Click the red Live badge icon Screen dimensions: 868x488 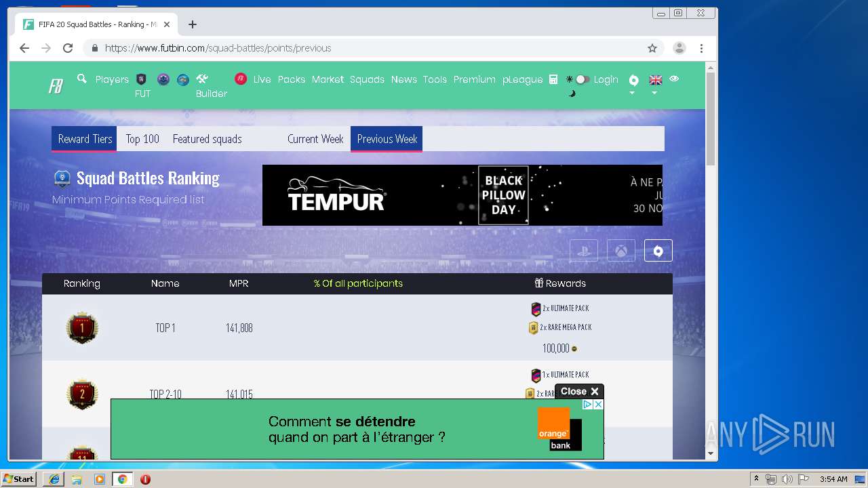pos(241,79)
